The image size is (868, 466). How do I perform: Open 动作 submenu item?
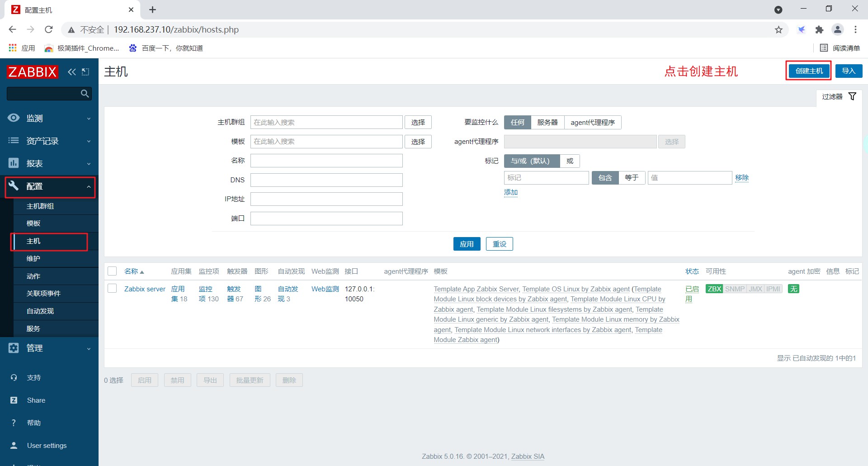click(56, 276)
